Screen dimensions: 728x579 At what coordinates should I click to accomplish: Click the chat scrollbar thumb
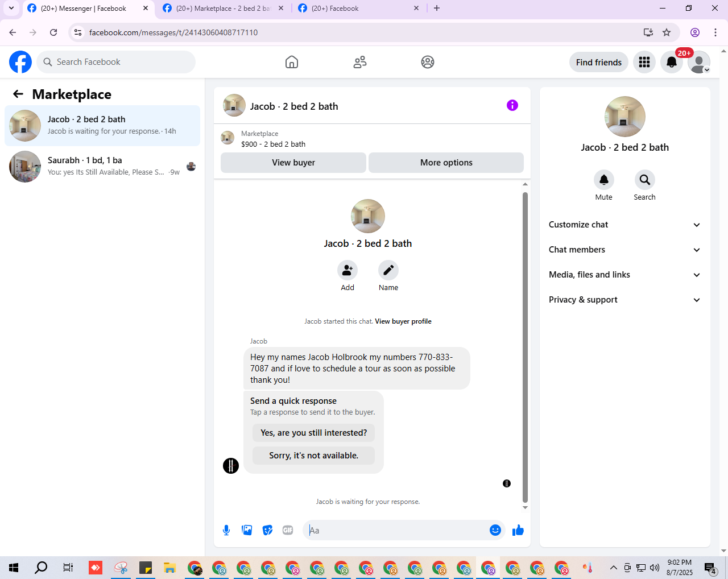tap(525, 348)
